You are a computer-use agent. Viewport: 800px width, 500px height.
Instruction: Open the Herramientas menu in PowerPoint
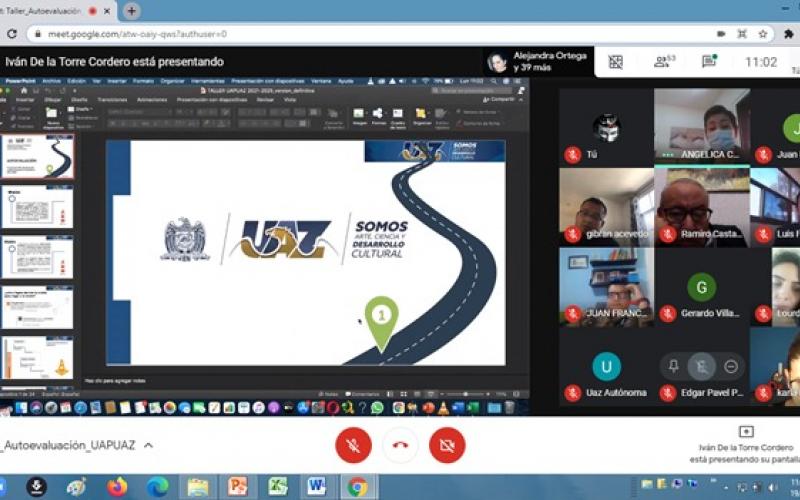tap(208, 81)
